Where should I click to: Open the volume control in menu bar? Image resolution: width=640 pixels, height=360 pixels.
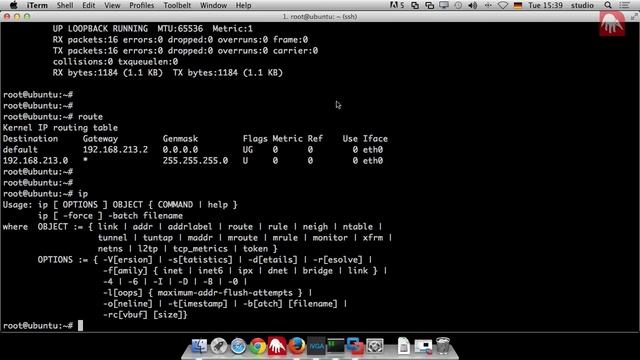click(473, 5)
